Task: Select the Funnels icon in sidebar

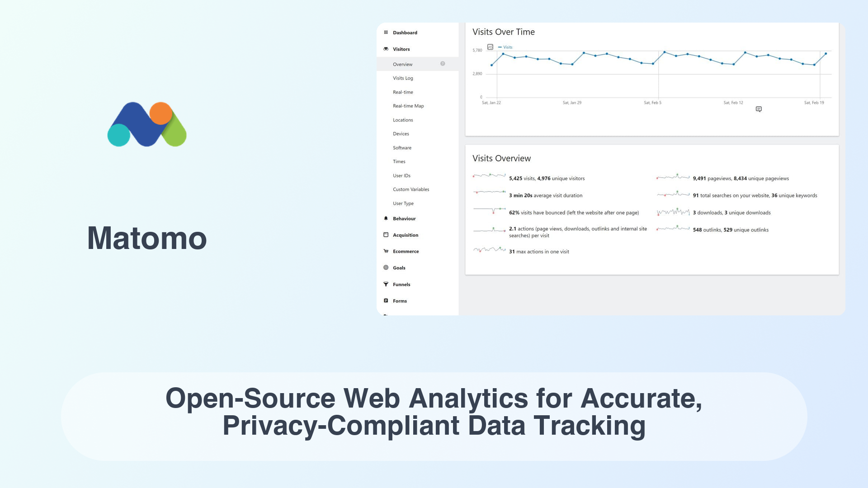Action: tap(387, 284)
